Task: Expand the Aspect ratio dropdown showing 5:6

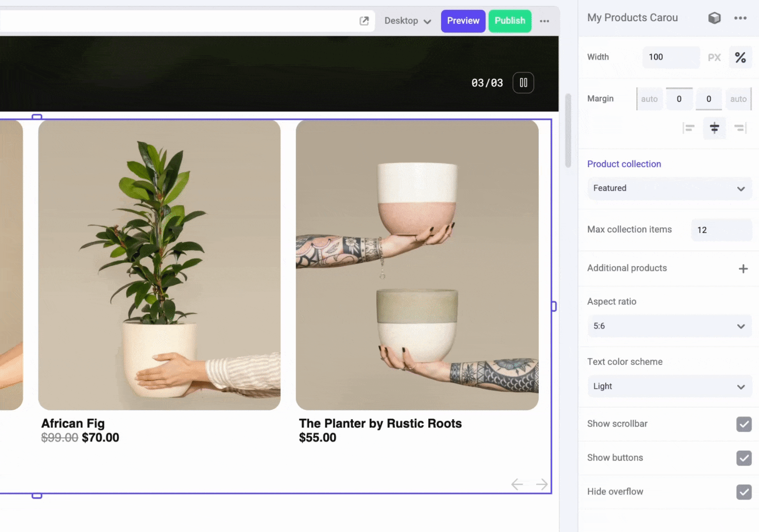Action: pyautogui.click(x=669, y=326)
